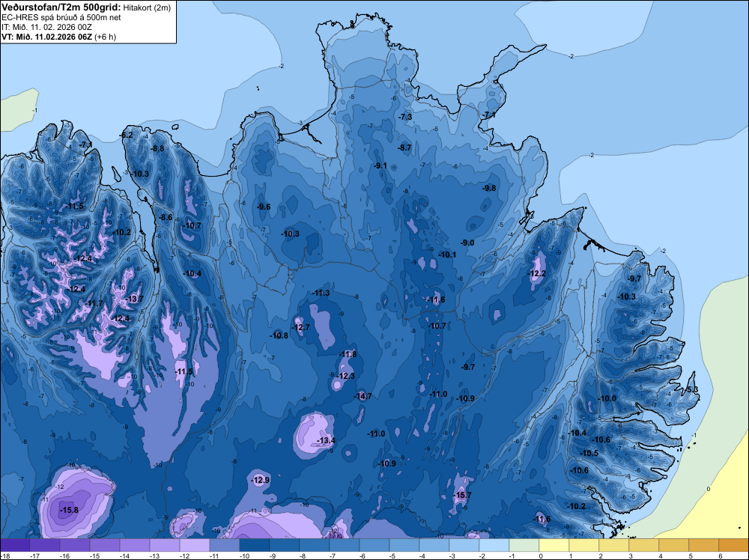Select the -10.1 temperature label

click(447, 255)
